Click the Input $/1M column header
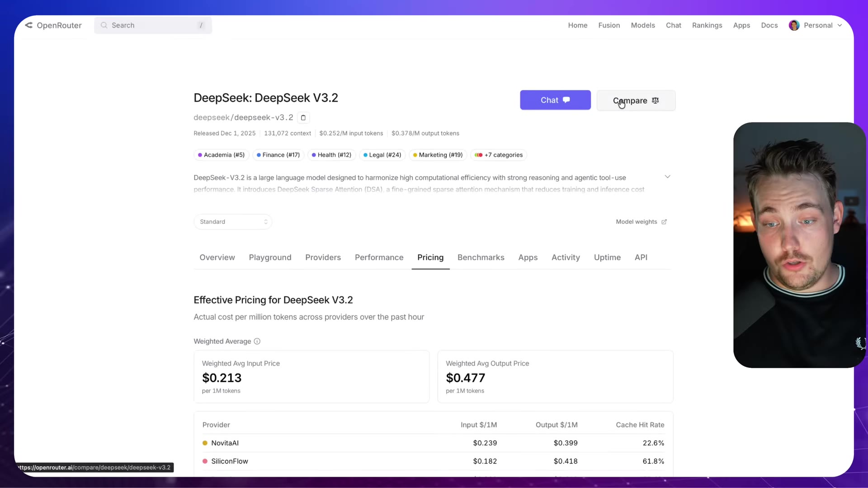This screenshot has height=488, width=868. [x=479, y=425]
